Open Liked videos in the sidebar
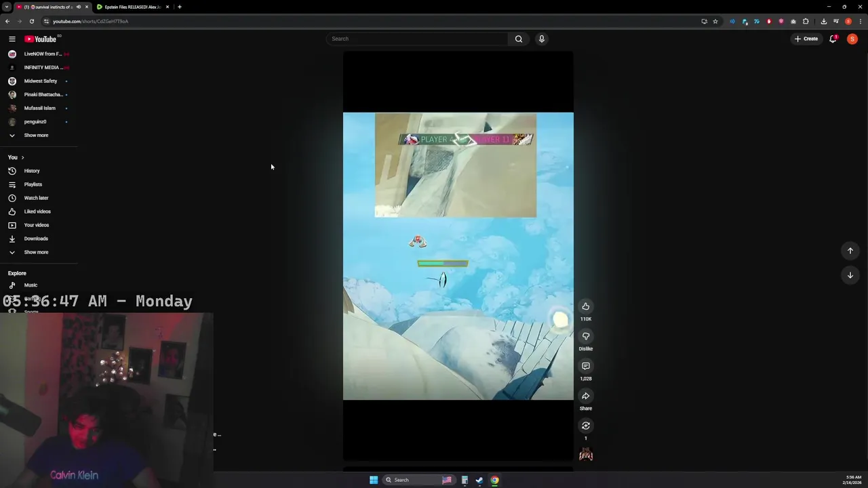Viewport: 868px width, 488px height. tap(39, 211)
